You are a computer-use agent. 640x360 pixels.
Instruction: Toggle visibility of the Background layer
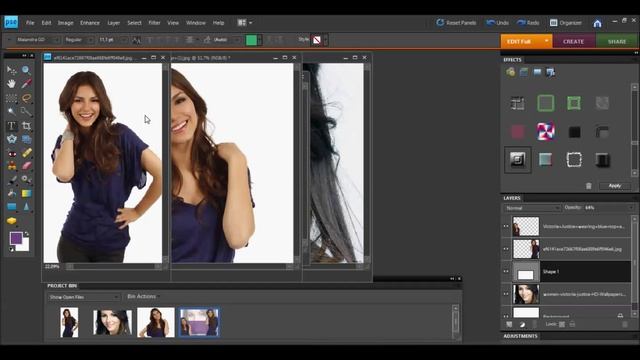(506, 315)
